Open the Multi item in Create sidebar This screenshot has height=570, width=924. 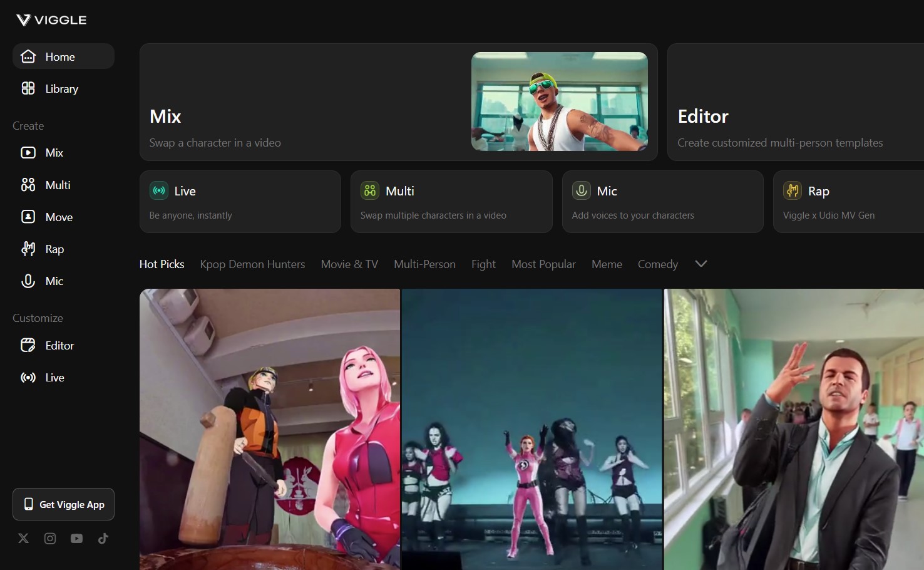tap(58, 185)
